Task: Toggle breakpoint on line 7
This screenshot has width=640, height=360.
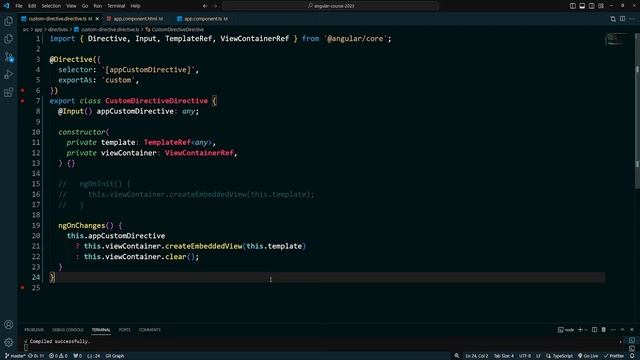Action: (x=22, y=101)
